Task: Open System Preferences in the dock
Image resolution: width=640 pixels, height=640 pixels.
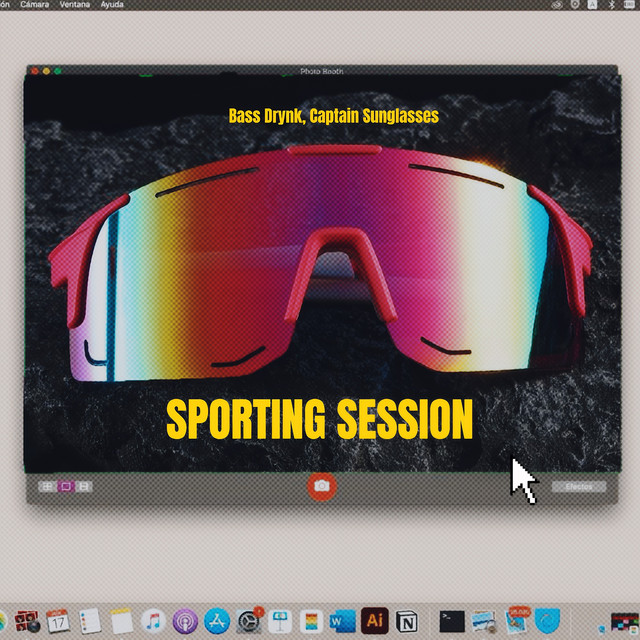Action: pos(249,620)
